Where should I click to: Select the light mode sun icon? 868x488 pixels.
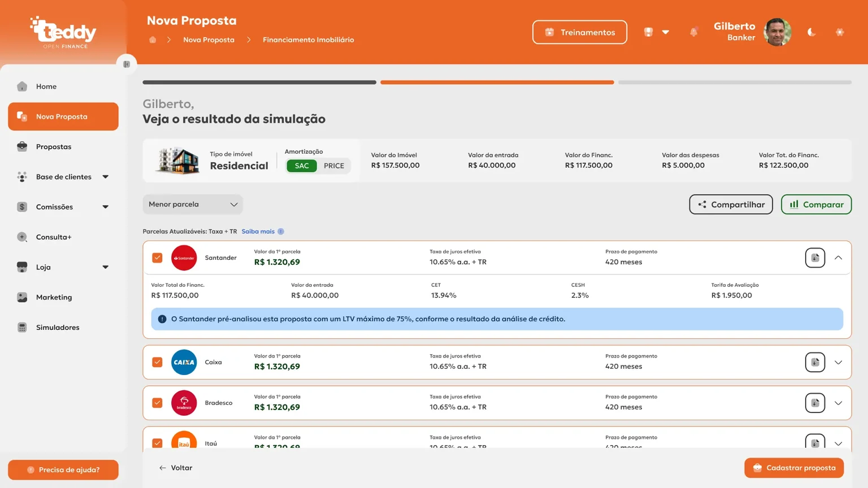click(840, 32)
